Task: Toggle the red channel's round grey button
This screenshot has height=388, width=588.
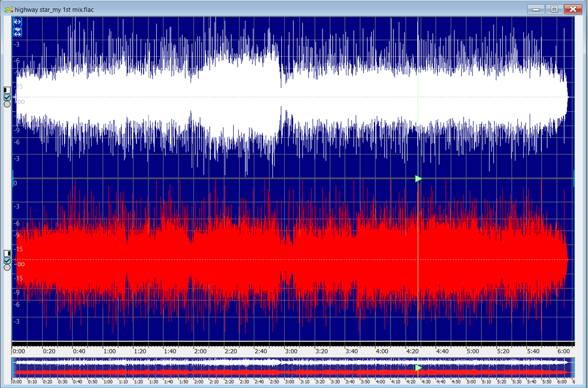Action: coord(7,267)
